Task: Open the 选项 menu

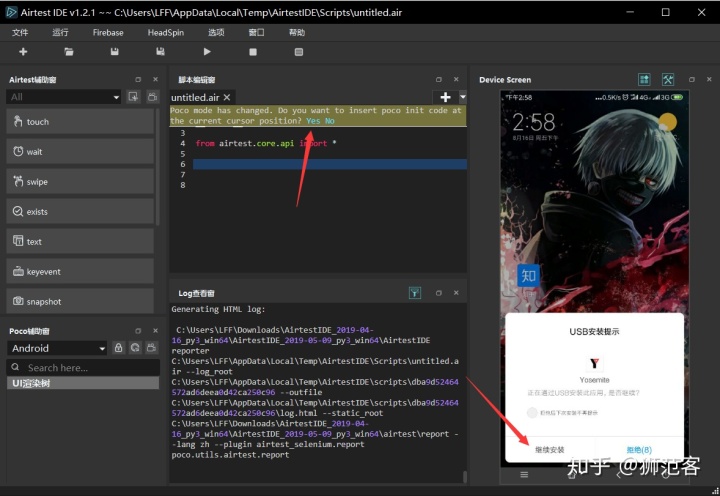Action: (216, 32)
